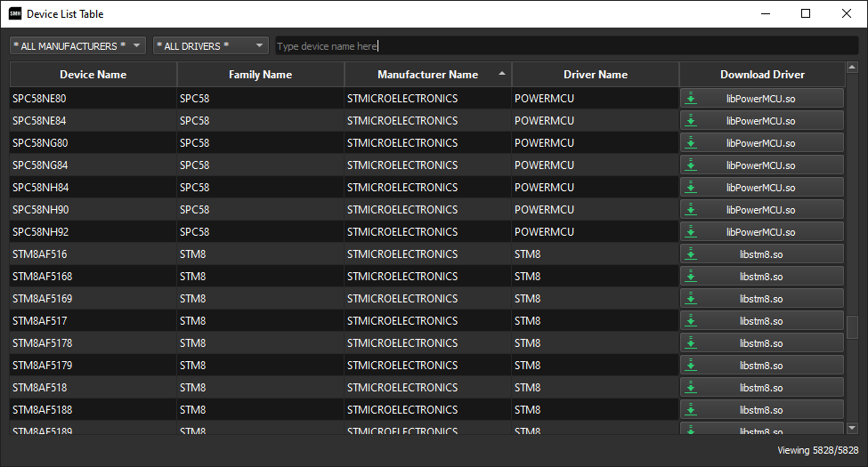Click the vertical scrollbar thumb
868x467 pixels.
point(852,326)
